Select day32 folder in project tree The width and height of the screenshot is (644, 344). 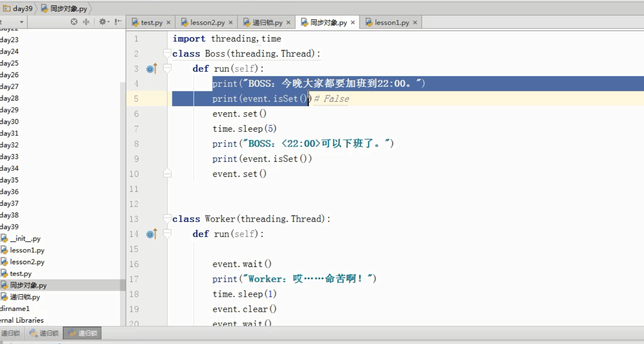10,145
